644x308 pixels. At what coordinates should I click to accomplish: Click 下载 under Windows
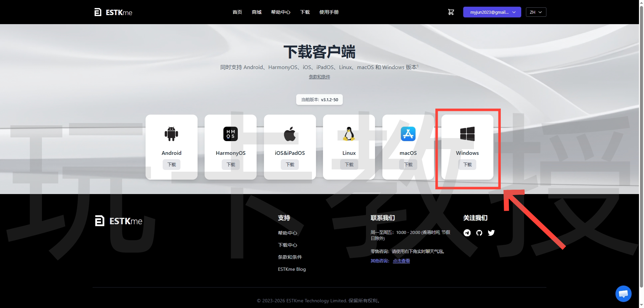pyautogui.click(x=467, y=165)
